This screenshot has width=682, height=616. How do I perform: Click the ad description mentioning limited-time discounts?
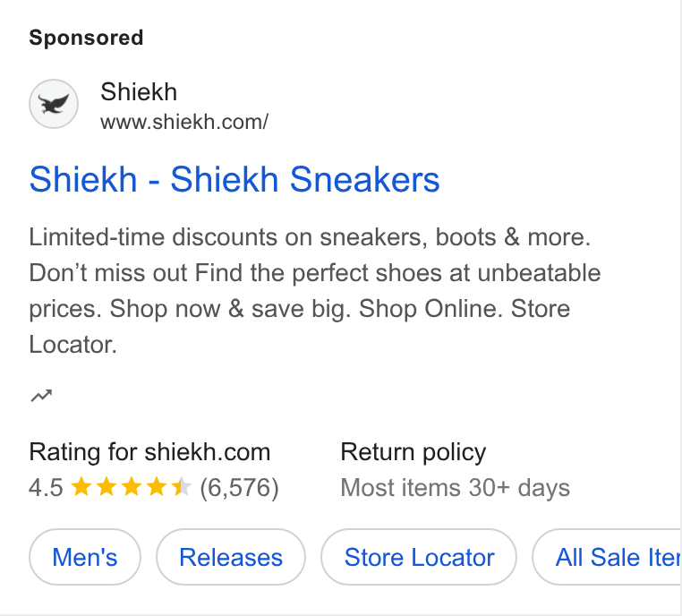315,291
